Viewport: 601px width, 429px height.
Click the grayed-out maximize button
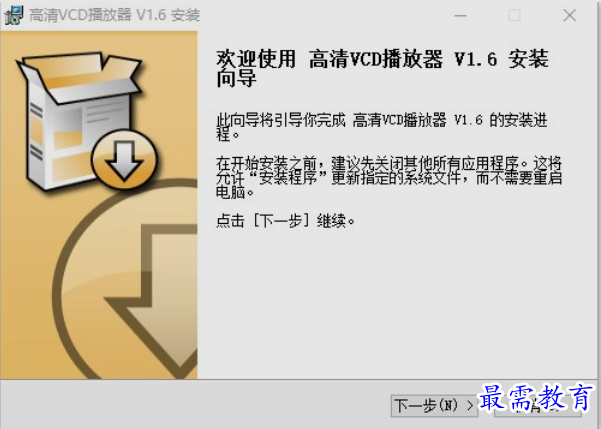514,16
